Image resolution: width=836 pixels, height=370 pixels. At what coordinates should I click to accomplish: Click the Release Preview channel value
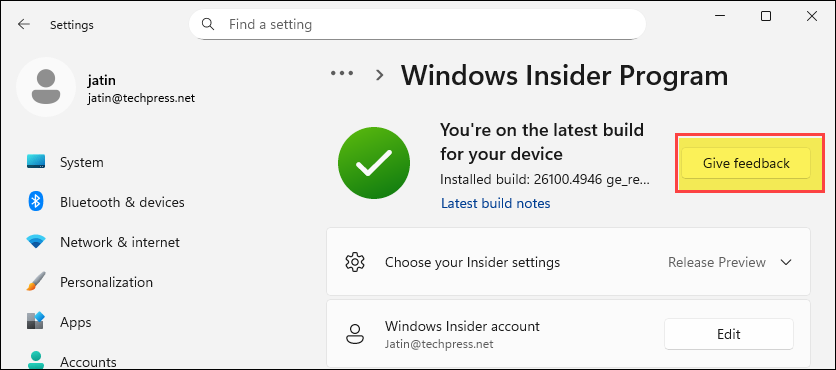point(717,262)
